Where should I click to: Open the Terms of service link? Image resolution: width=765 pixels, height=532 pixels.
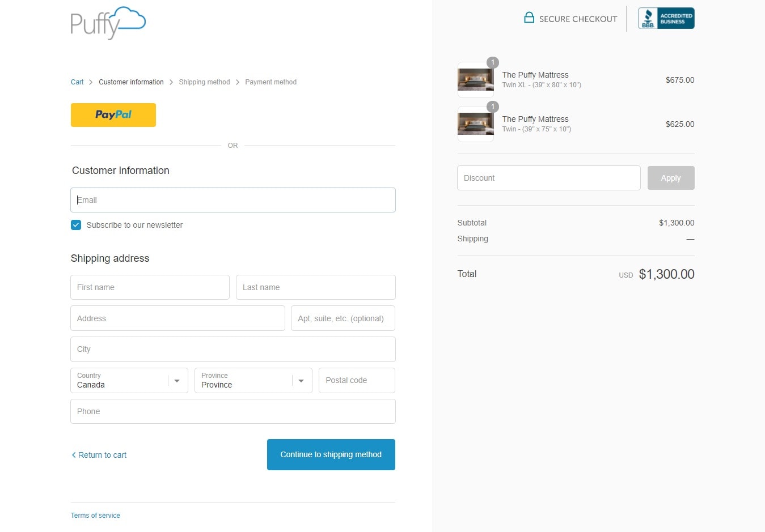(95, 516)
